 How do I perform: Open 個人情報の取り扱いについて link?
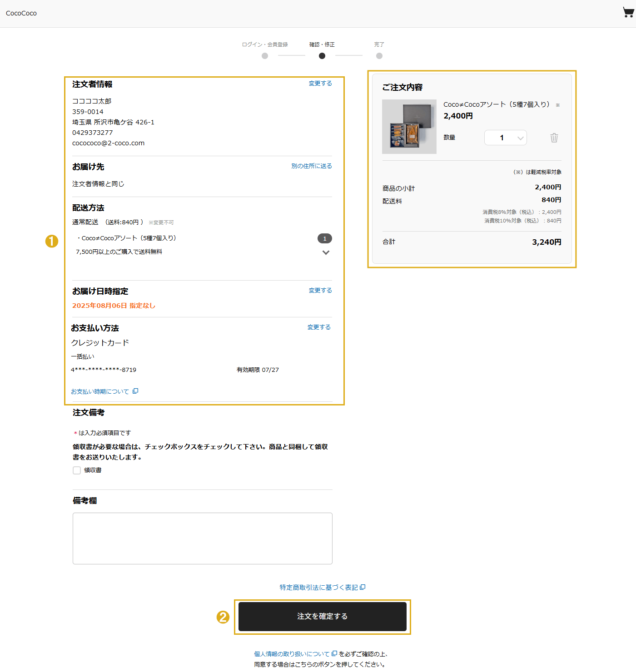tap(292, 654)
